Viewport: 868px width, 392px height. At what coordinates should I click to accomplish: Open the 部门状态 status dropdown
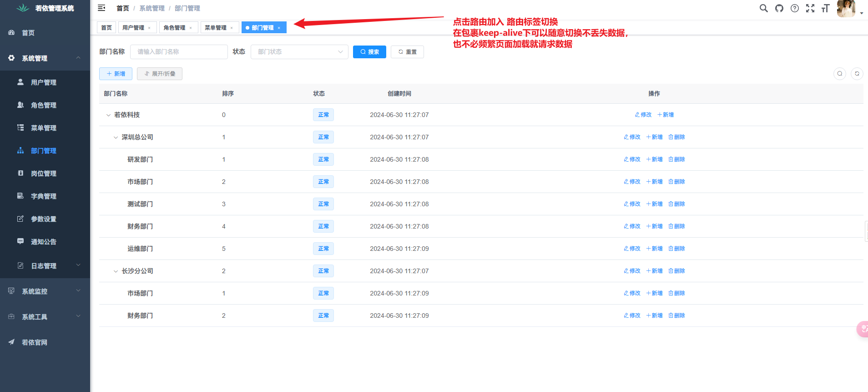(x=299, y=52)
